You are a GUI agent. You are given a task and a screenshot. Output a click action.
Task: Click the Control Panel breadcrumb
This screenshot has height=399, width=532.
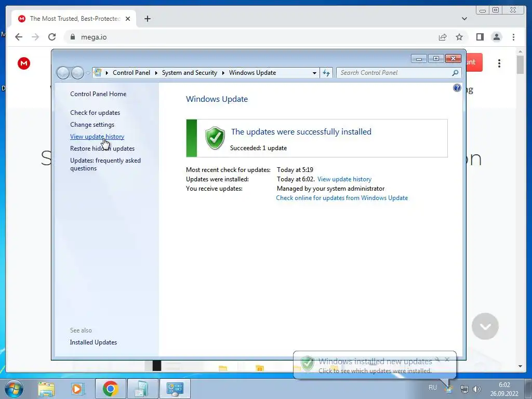pos(131,73)
